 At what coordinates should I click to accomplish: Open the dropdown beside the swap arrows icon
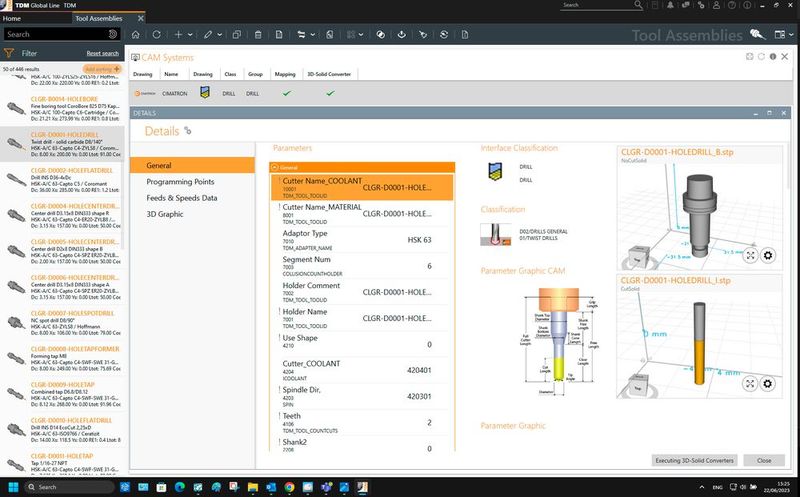tap(312, 35)
